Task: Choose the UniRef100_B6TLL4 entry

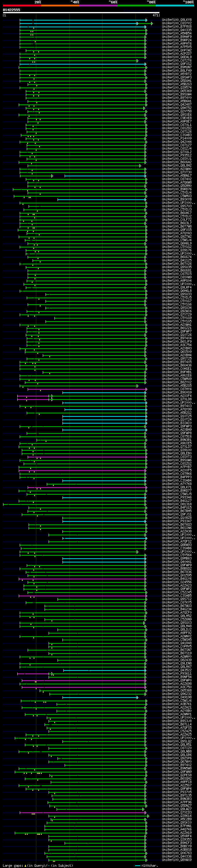Action: coord(177,725)
